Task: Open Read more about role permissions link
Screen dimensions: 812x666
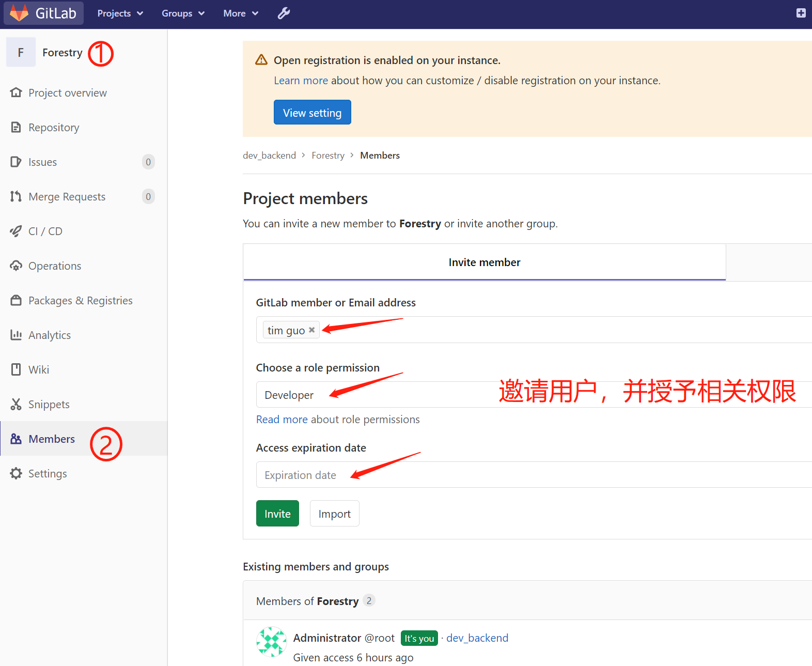Action: click(x=282, y=420)
